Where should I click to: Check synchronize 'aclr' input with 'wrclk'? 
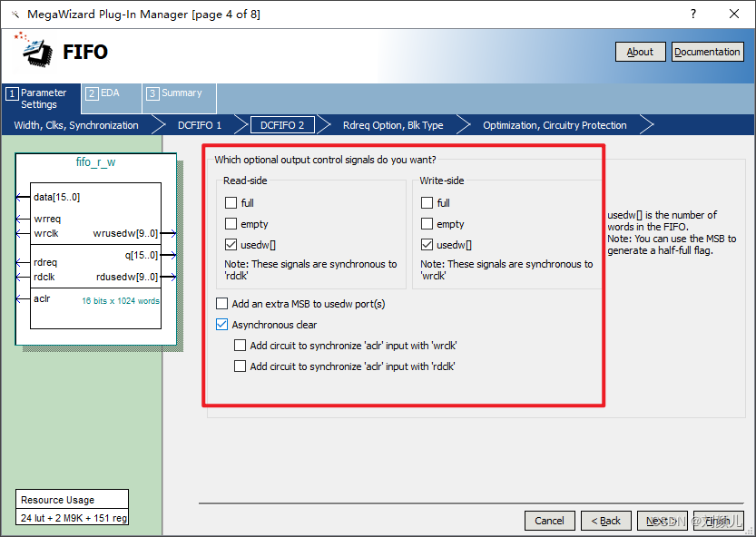point(240,345)
